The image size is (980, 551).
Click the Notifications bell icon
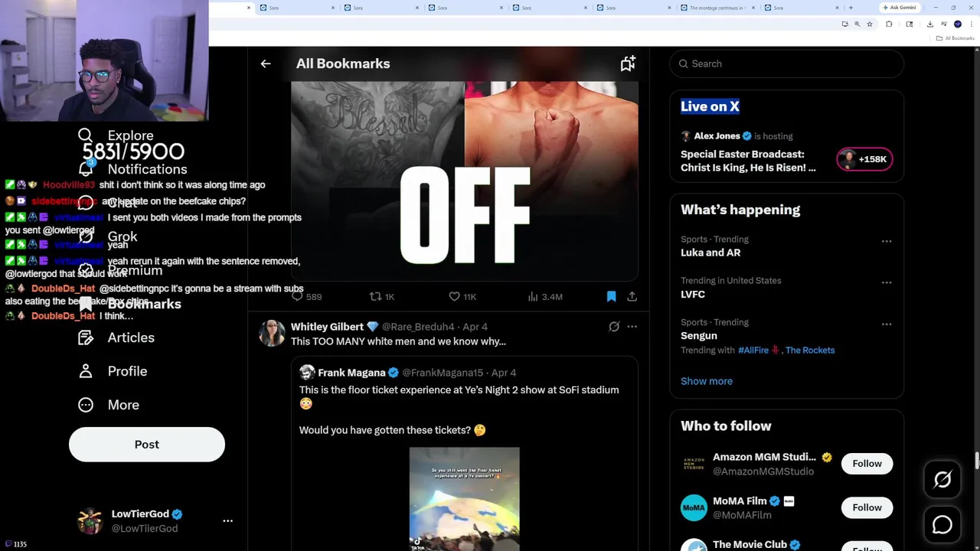tap(86, 169)
